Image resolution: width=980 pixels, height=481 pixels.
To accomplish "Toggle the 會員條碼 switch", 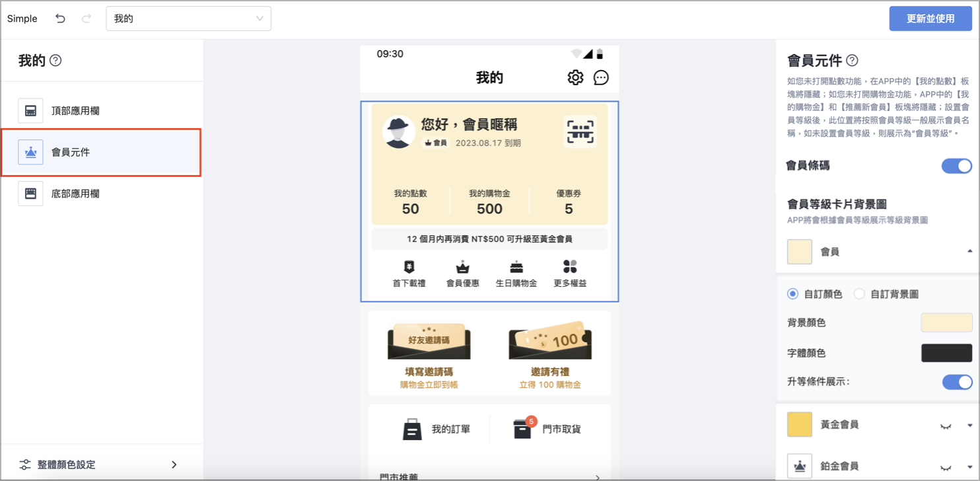I will [957, 165].
